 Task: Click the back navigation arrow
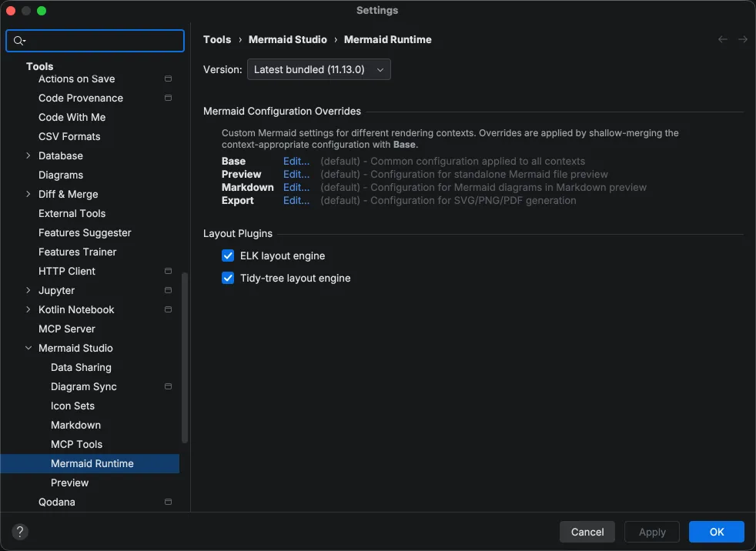tap(722, 39)
